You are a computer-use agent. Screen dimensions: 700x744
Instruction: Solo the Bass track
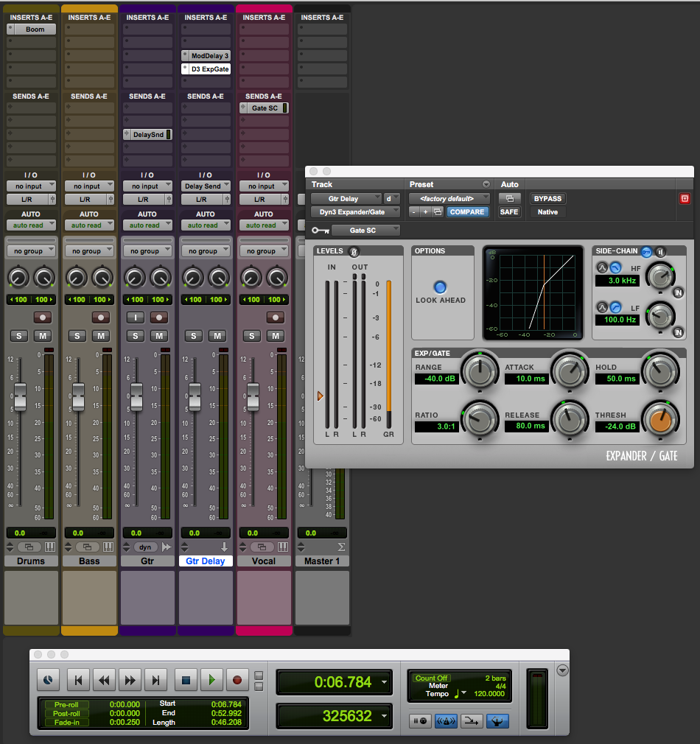77,335
